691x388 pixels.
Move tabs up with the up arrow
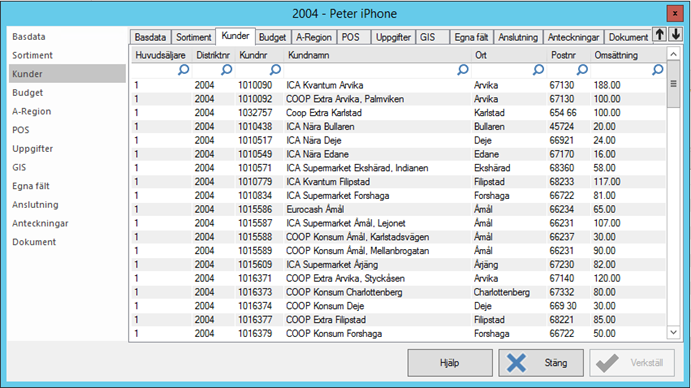pyautogui.click(x=660, y=35)
